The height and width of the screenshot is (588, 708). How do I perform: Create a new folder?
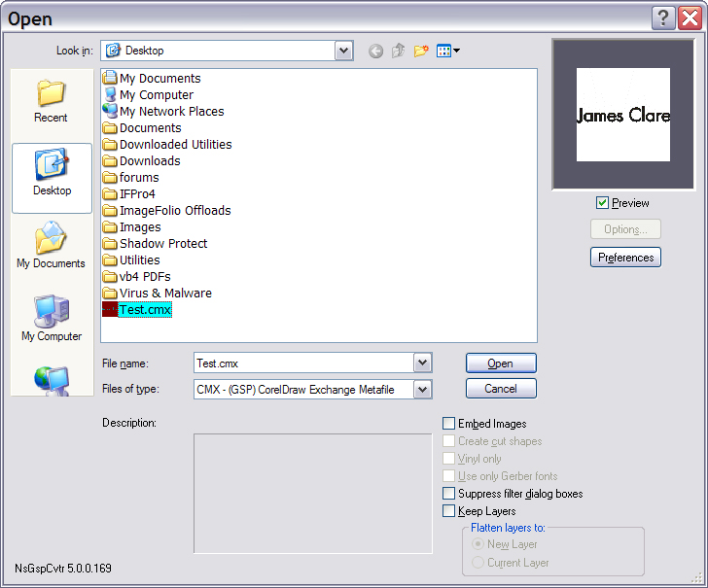[421, 51]
